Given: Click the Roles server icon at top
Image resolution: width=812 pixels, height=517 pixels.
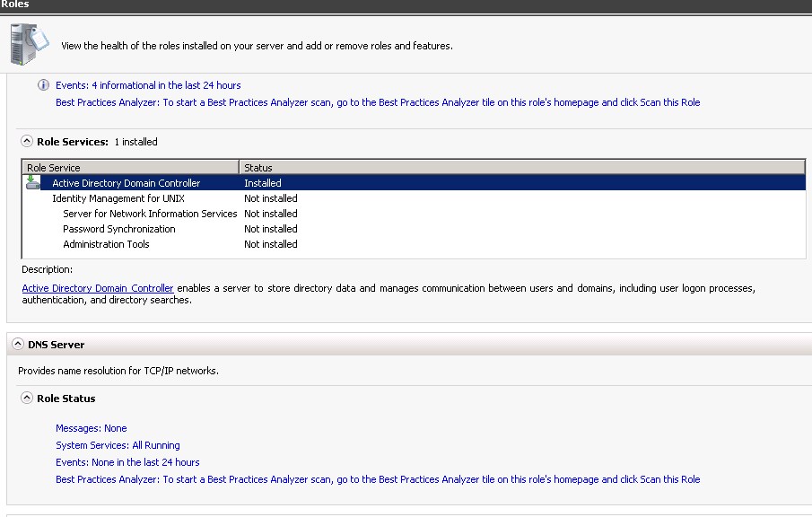Looking at the screenshot, I should (29, 44).
